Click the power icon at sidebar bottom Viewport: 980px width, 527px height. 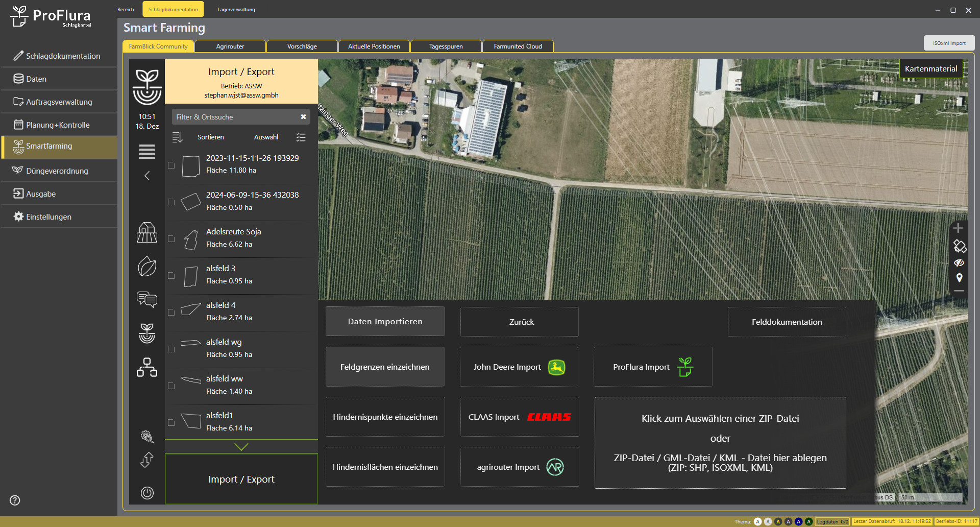[147, 493]
